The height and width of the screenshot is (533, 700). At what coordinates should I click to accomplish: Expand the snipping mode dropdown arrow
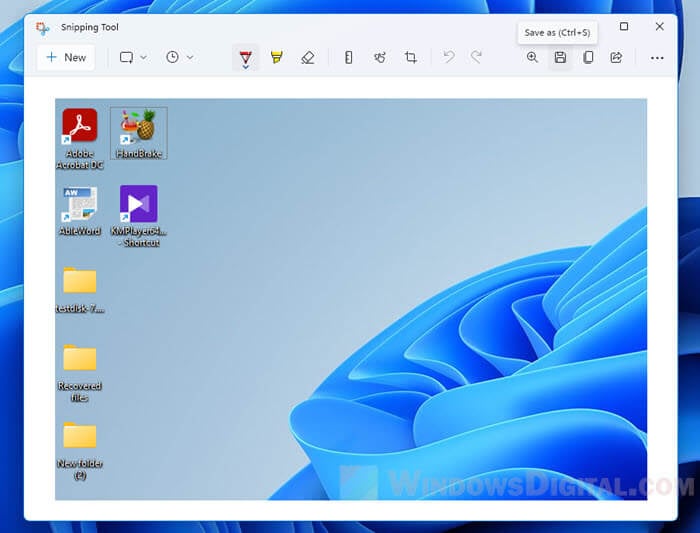pyautogui.click(x=143, y=58)
